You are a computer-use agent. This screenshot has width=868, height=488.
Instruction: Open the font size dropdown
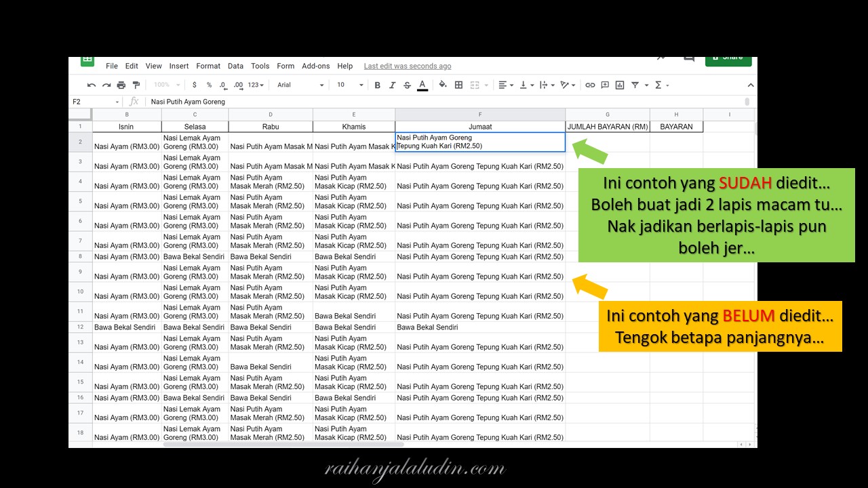(350, 85)
